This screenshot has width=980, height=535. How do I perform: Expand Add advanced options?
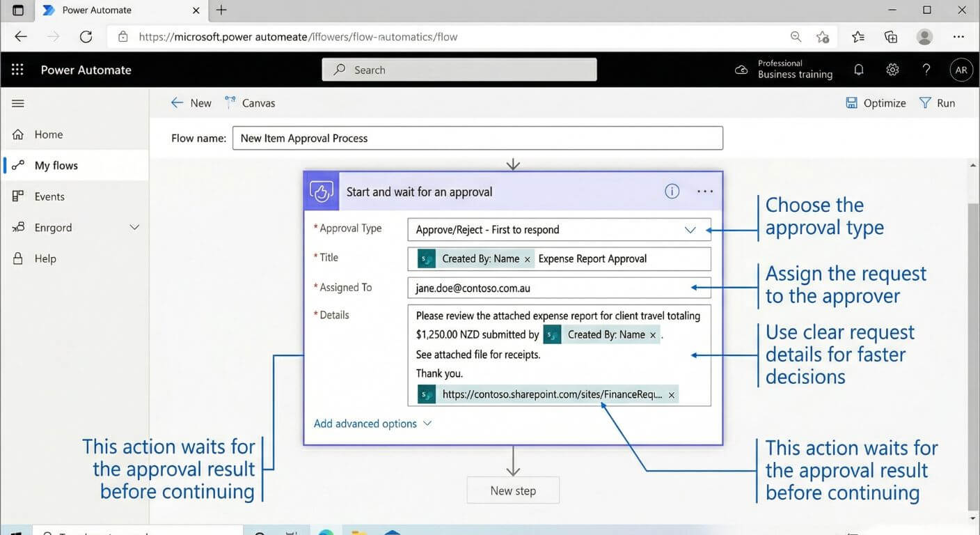pyautogui.click(x=372, y=424)
